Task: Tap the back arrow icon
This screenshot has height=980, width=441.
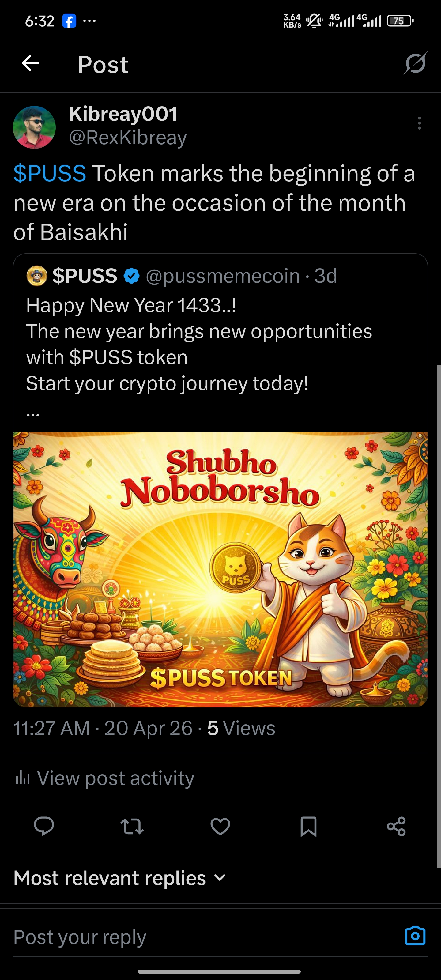Action: click(x=30, y=63)
